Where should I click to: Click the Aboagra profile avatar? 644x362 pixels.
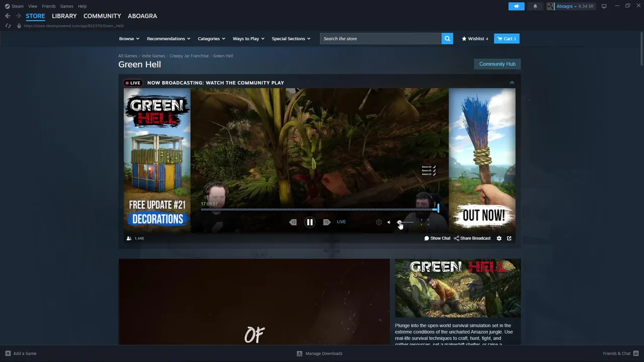(x=550, y=6)
